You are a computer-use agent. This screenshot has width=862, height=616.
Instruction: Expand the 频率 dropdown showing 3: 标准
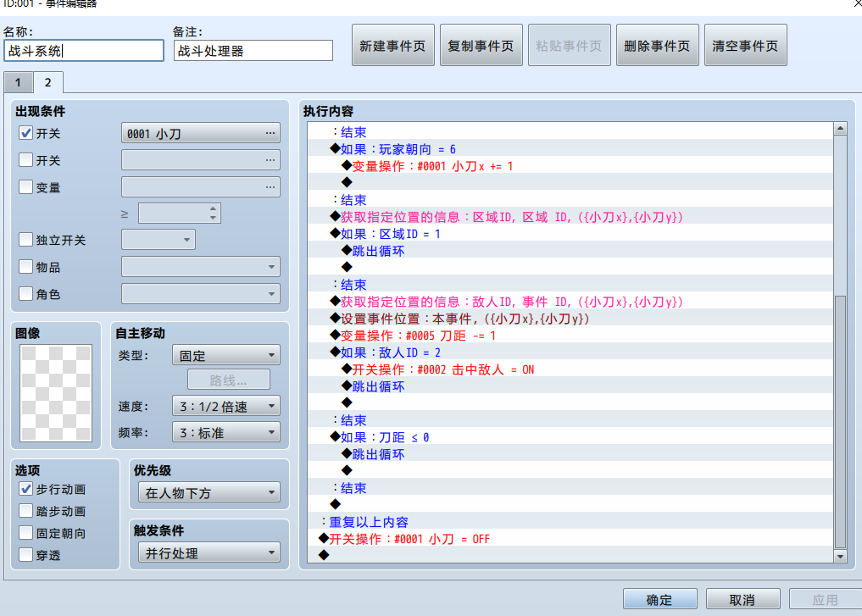pos(226,432)
